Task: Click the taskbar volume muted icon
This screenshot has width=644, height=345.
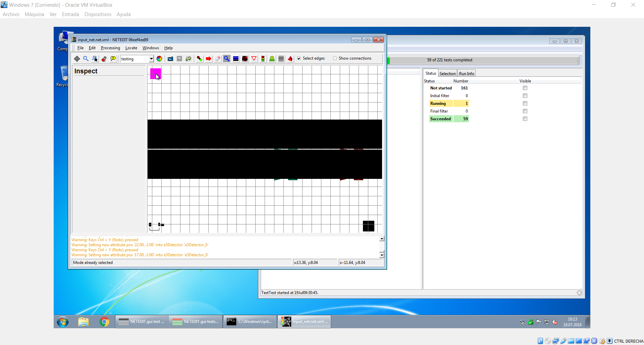Action: click(555, 322)
